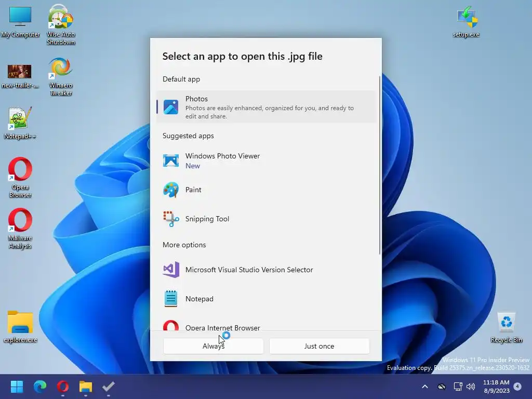The width and height of the screenshot is (532, 399).
Task: Open Microsoft Edge from taskbar
Action: [x=39, y=387]
